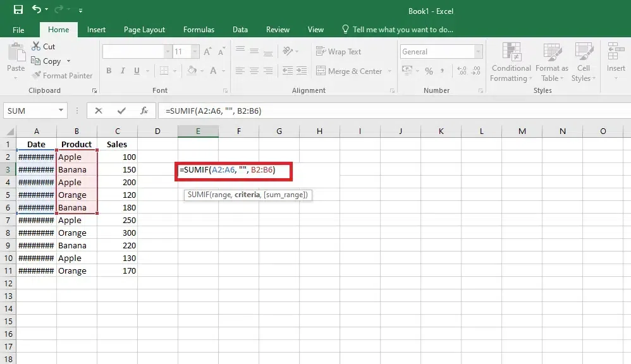Image resolution: width=631 pixels, height=364 pixels.
Task: Click the Middle Align icon
Action: click(254, 51)
